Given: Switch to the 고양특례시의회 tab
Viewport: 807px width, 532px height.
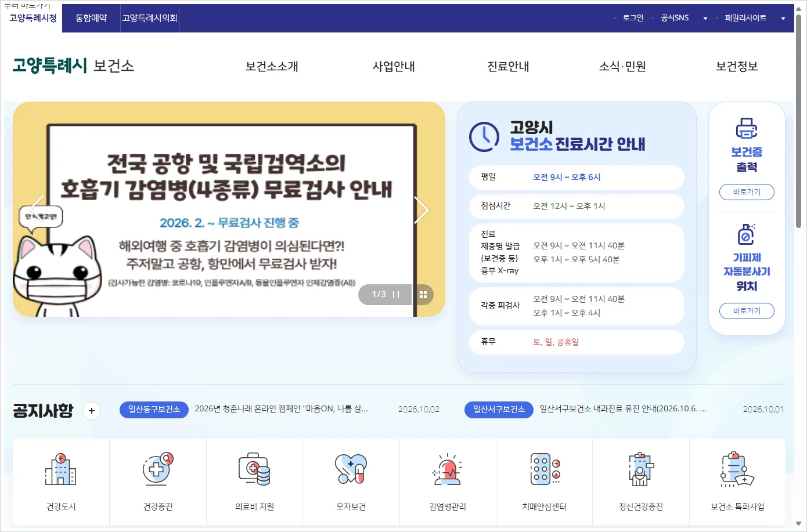Looking at the screenshot, I should 150,18.
